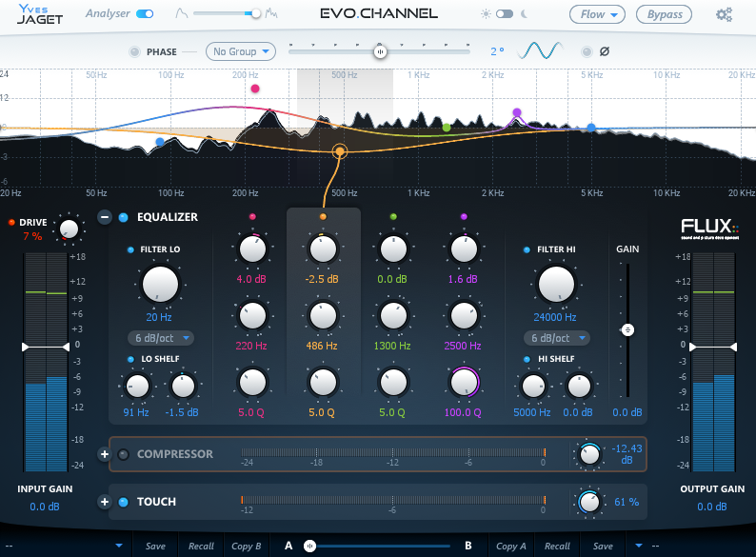
Task: Click the Touch 61 % value
Action: [x=627, y=502]
